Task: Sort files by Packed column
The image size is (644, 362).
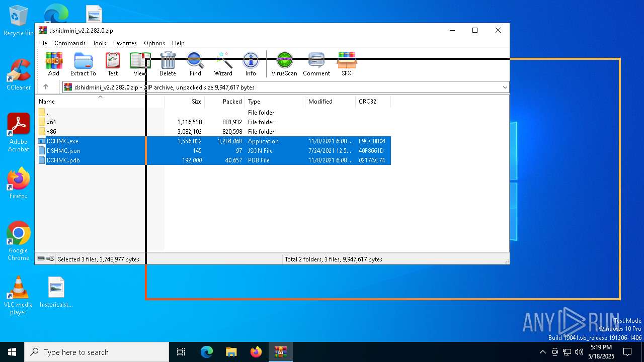Action: coord(225,102)
